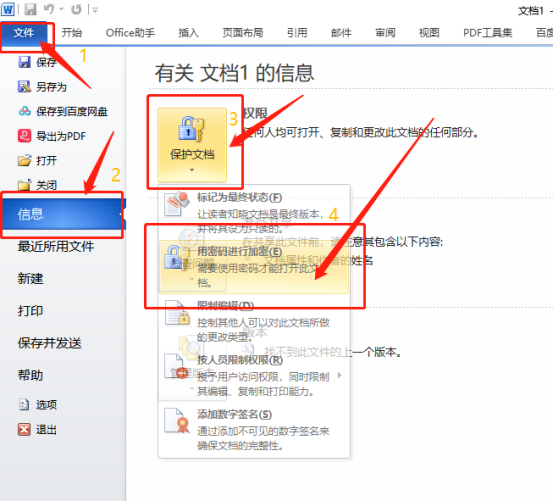Open Customize Quick Access Toolbar dropdown
The image size is (554, 501).
(x=95, y=10)
